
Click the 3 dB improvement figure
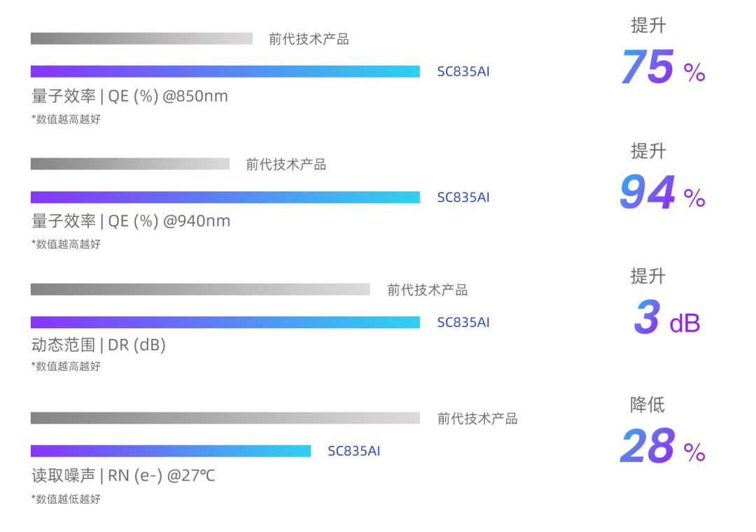[666, 318]
